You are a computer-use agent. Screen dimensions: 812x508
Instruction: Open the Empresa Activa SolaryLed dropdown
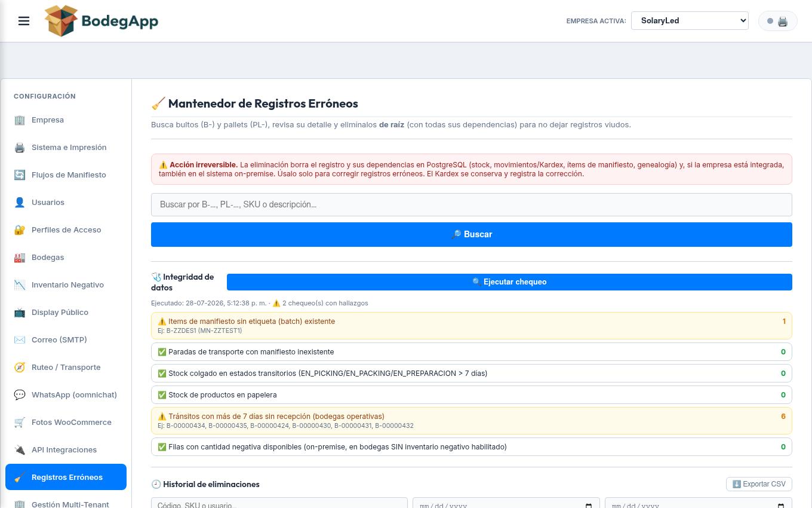pyautogui.click(x=690, y=20)
